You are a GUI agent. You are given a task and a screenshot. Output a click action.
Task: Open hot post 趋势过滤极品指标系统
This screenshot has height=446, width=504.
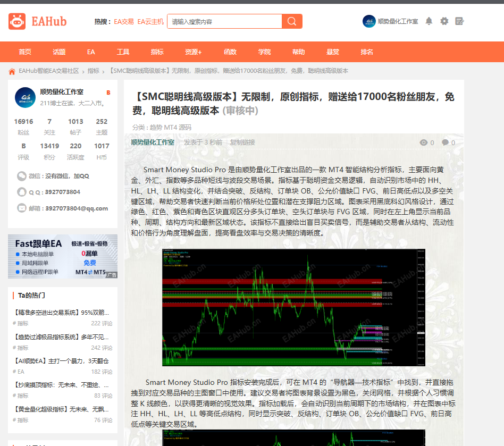click(61, 337)
